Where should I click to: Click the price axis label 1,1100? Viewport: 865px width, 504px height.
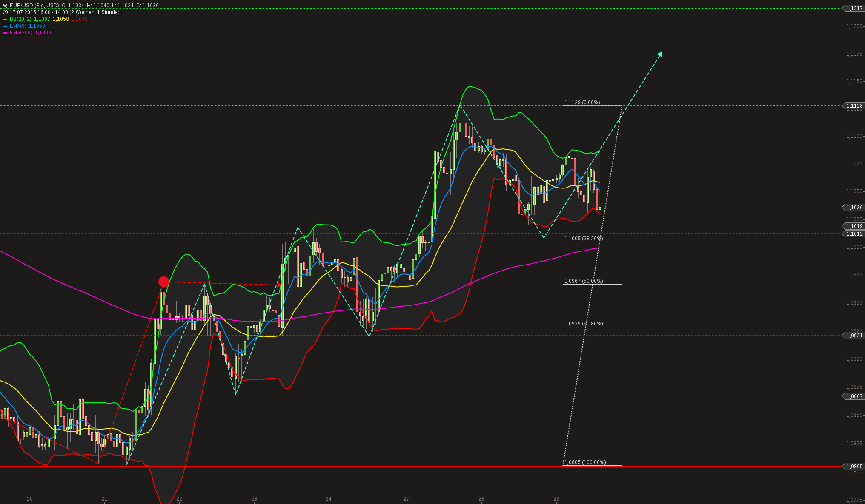tap(854, 136)
